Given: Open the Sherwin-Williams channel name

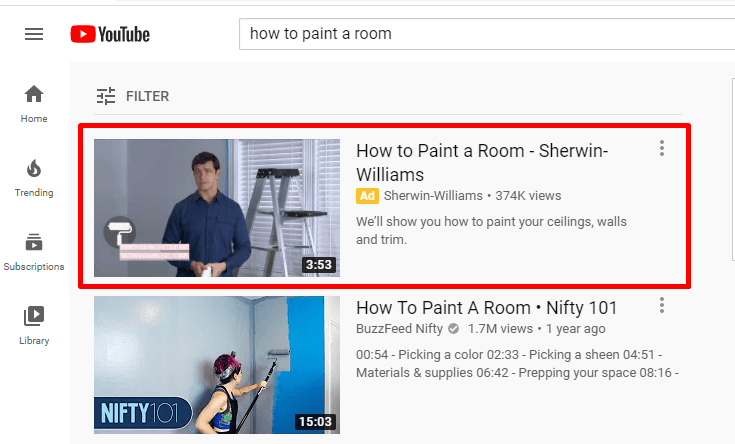Looking at the screenshot, I should pyautogui.click(x=433, y=196).
